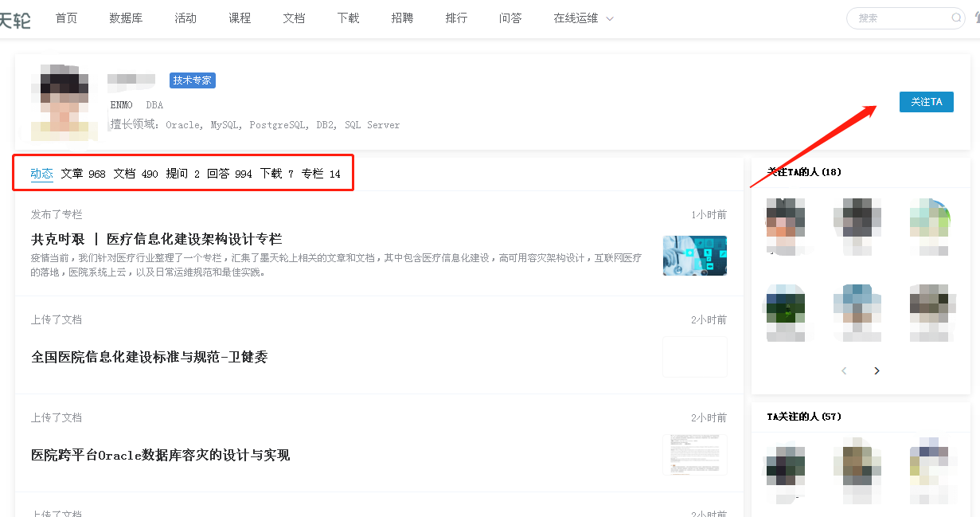Click the 墨天轮 site logo
The width and height of the screenshot is (980, 517).
[16, 18]
